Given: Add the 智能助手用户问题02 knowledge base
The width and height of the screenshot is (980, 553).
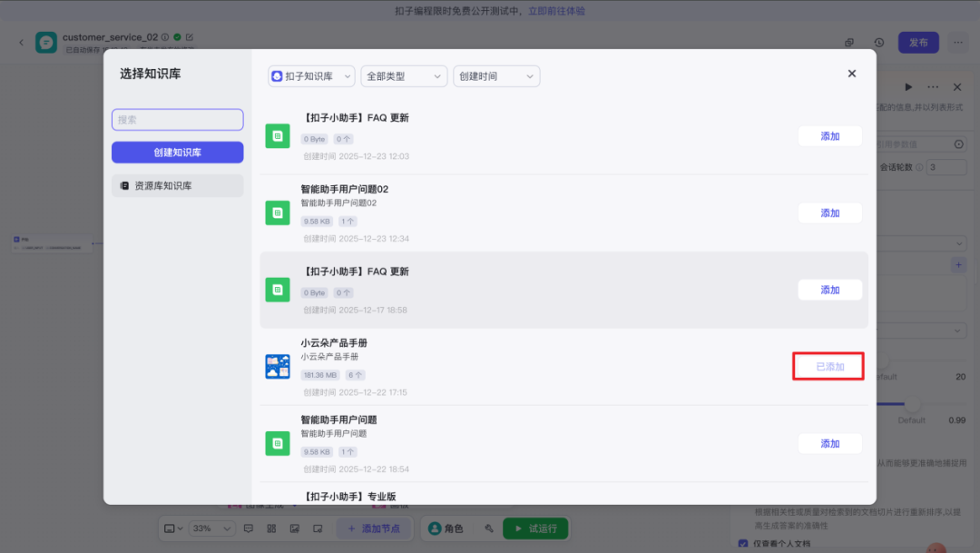Looking at the screenshot, I should pyautogui.click(x=829, y=213).
